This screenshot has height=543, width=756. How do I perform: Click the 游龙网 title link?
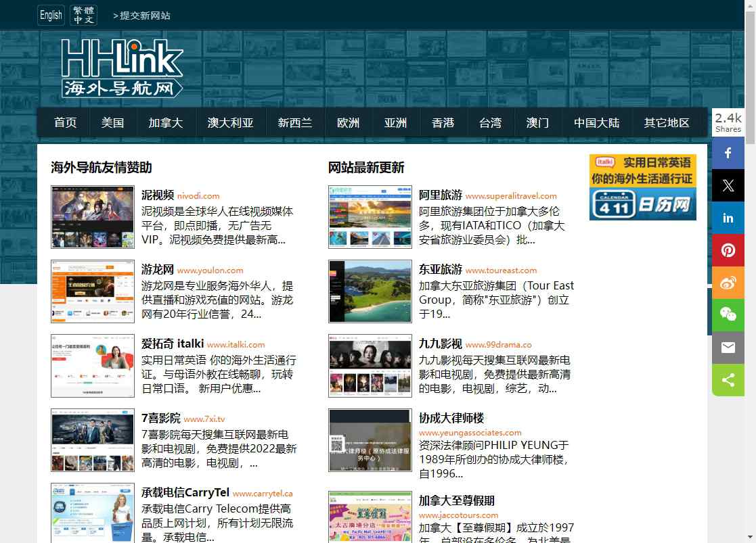(157, 269)
